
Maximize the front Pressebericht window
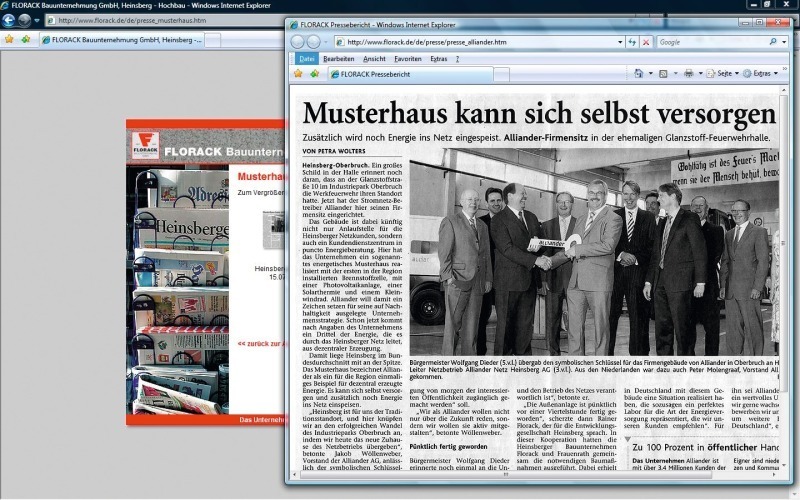(759, 22)
